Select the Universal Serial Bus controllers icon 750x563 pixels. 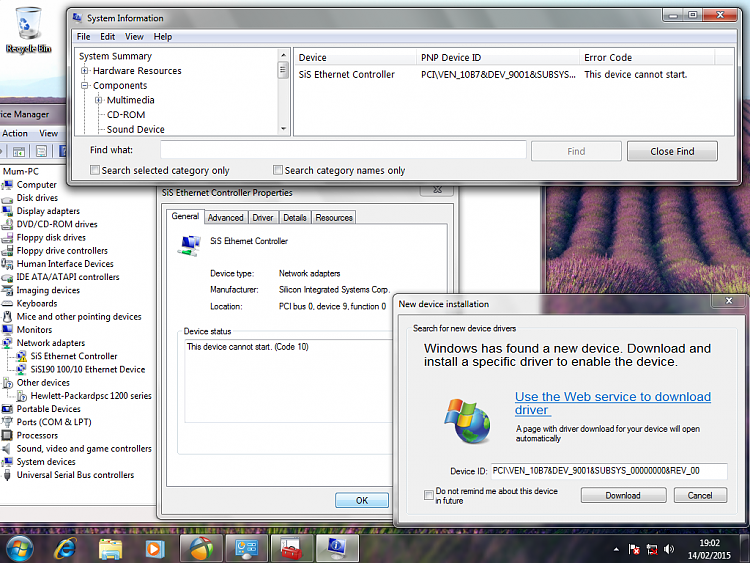tap(7, 475)
